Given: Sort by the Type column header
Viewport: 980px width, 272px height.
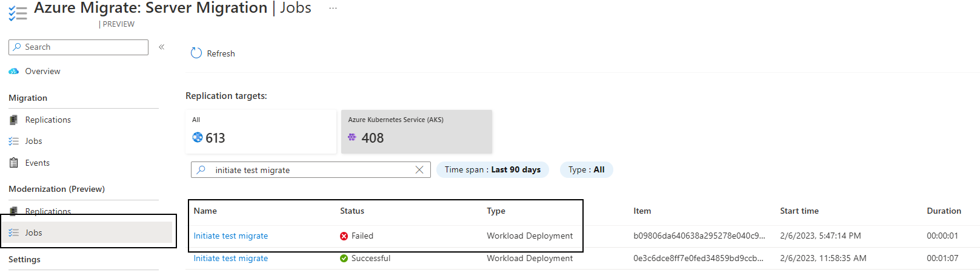Looking at the screenshot, I should [496, 211].
